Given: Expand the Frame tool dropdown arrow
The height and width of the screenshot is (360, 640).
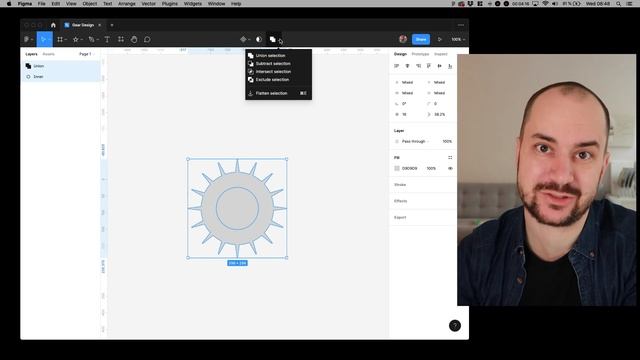Looking at the screenshot, I should click(66, 40).
